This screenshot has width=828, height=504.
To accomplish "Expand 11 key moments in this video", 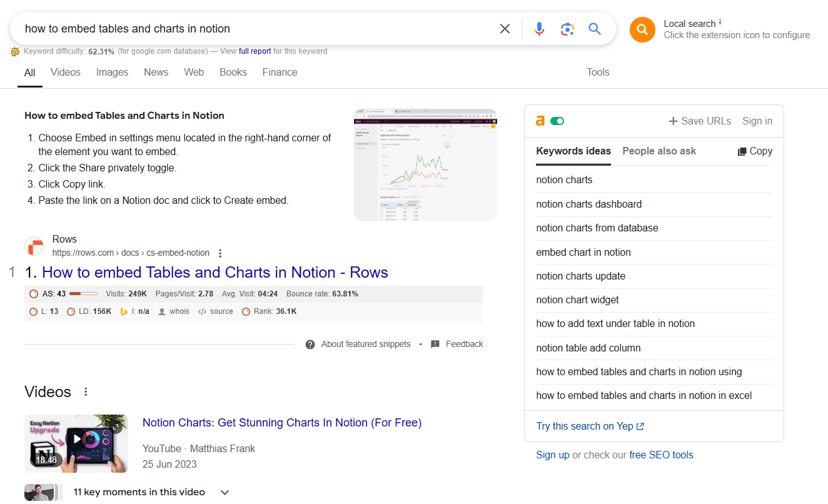I will pyautogui.click(x=225, y=493).
